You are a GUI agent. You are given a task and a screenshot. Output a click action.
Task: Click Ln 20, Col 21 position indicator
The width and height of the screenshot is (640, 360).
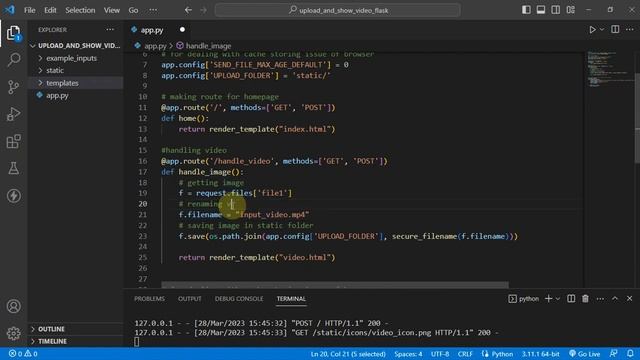(x=348, y=353)
